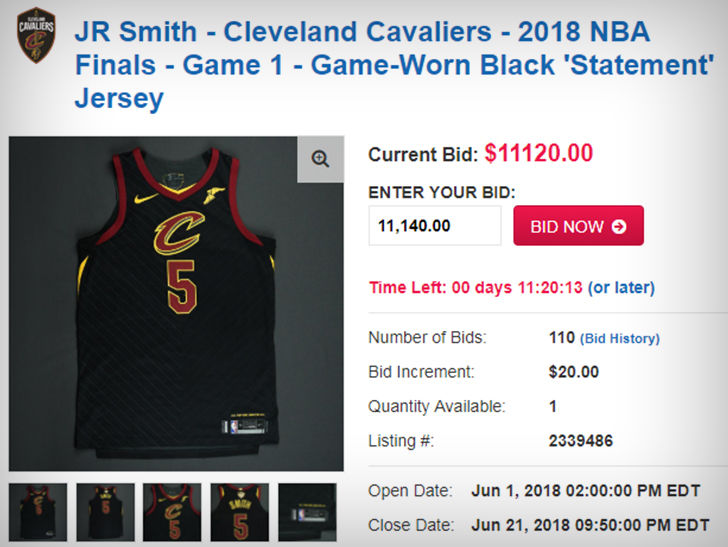Select the fifth jock tag thumbnail

(x=307, y=512)
